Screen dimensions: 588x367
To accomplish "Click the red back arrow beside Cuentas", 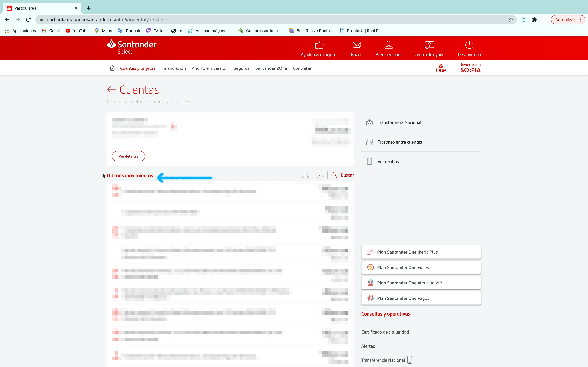I will tap(111, 90).
